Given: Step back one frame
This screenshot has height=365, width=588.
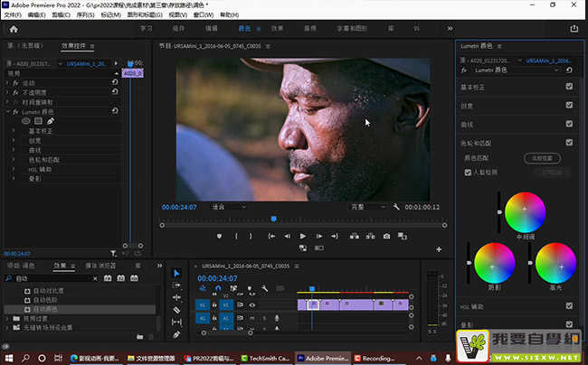Looking at the screenshot, I should pos(288,236).
